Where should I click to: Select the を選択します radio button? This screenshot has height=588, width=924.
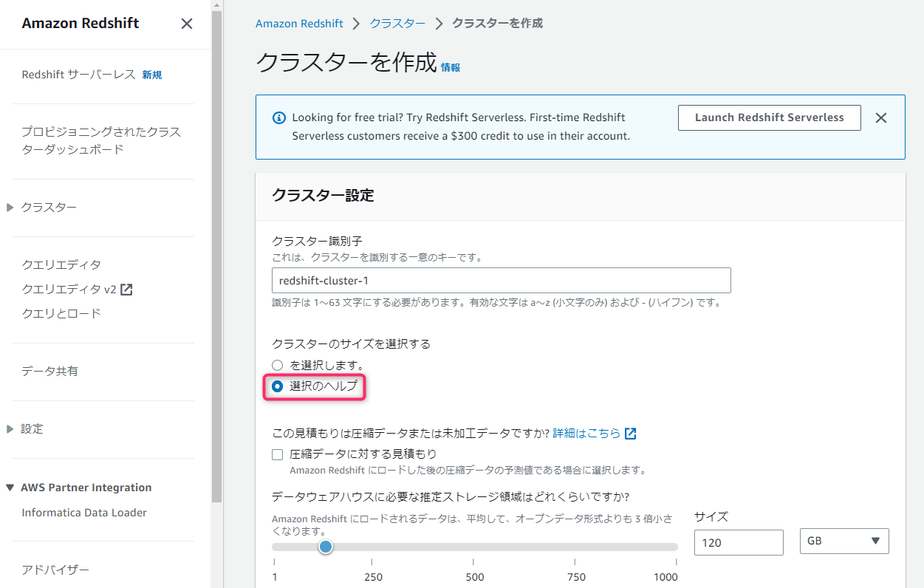[277, 364]
